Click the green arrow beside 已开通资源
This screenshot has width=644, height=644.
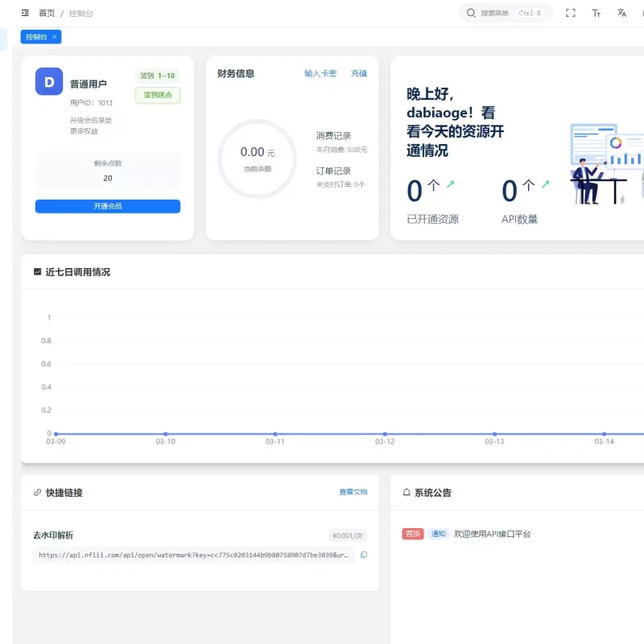click(x=451, y=184)
